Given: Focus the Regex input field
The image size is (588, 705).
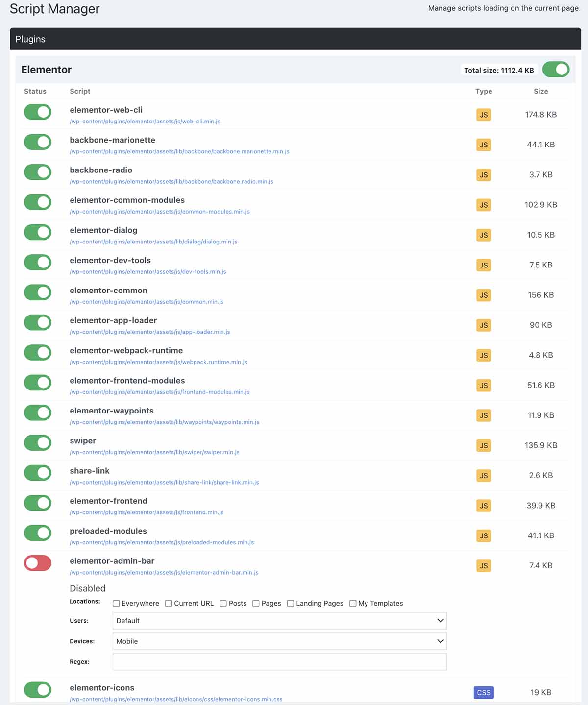Looking at the screenshot, I should [x=279, y=662].
